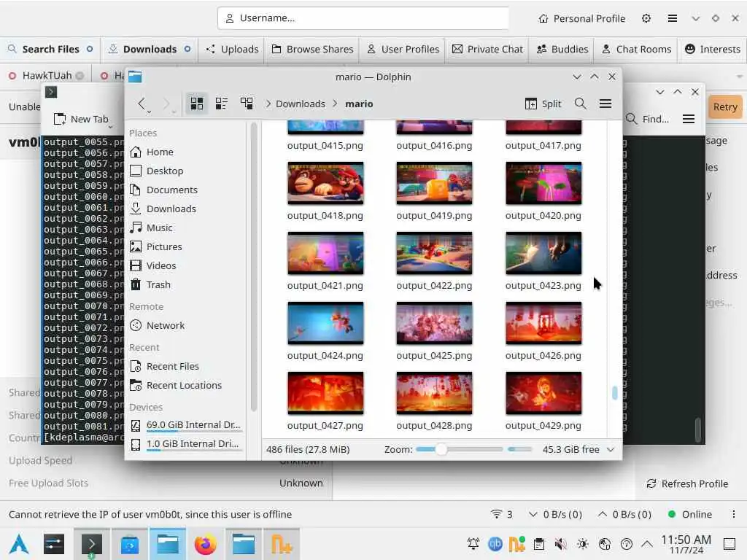Open Dolphin's search magnifier
747x560 pixels.
point(580,104)
